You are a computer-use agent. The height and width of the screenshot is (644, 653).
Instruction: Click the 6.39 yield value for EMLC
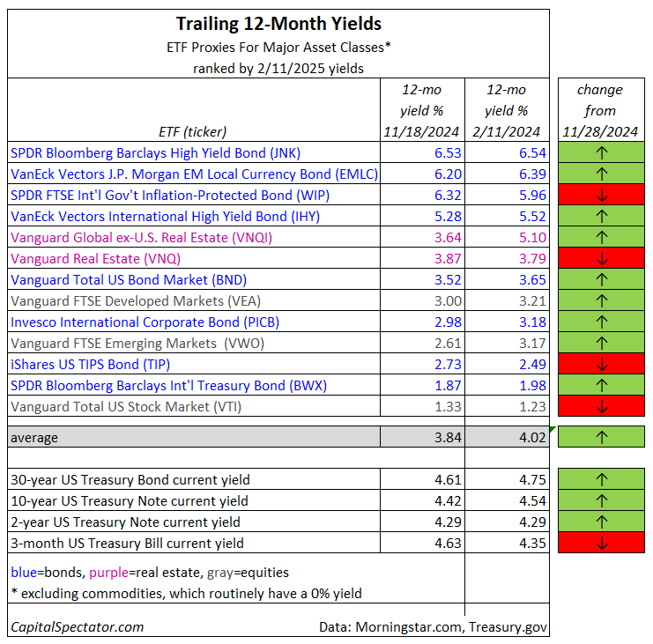(531, 174)
